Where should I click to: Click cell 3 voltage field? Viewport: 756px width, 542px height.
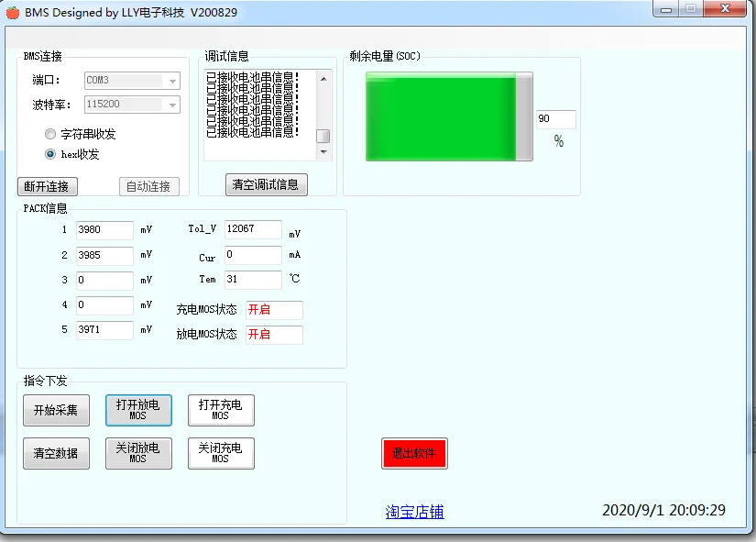pyautogui.click(x=104, y=281)
